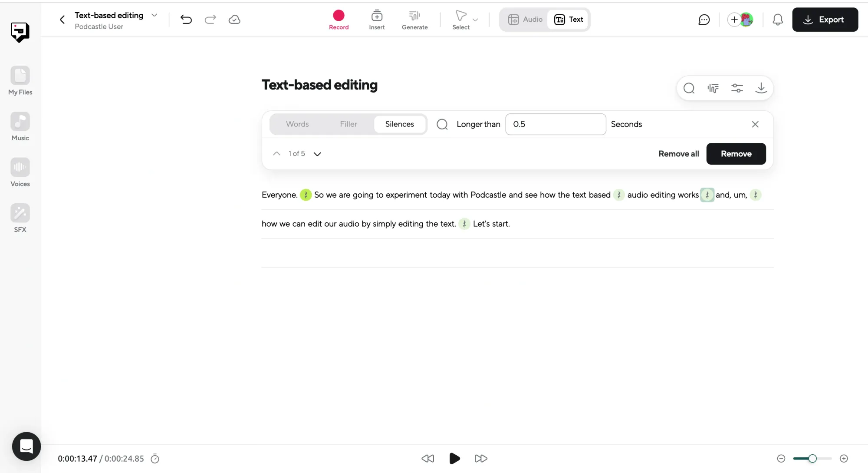Click the redo arrow icon

210,19
